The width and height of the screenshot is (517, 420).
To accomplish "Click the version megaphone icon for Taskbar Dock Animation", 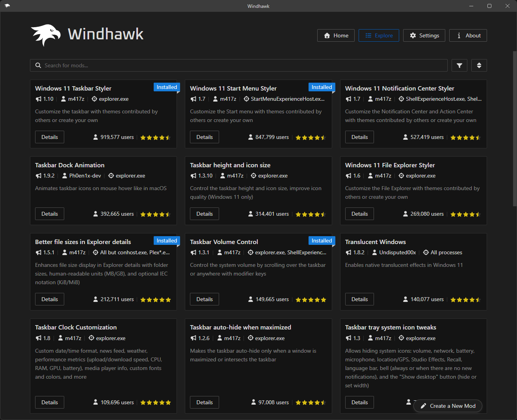I will click(38, 176).
